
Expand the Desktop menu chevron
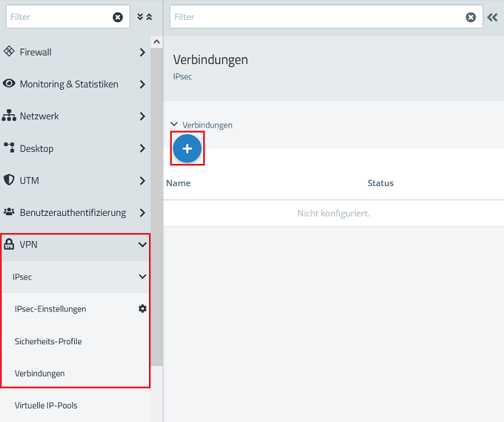coord(143,148)
